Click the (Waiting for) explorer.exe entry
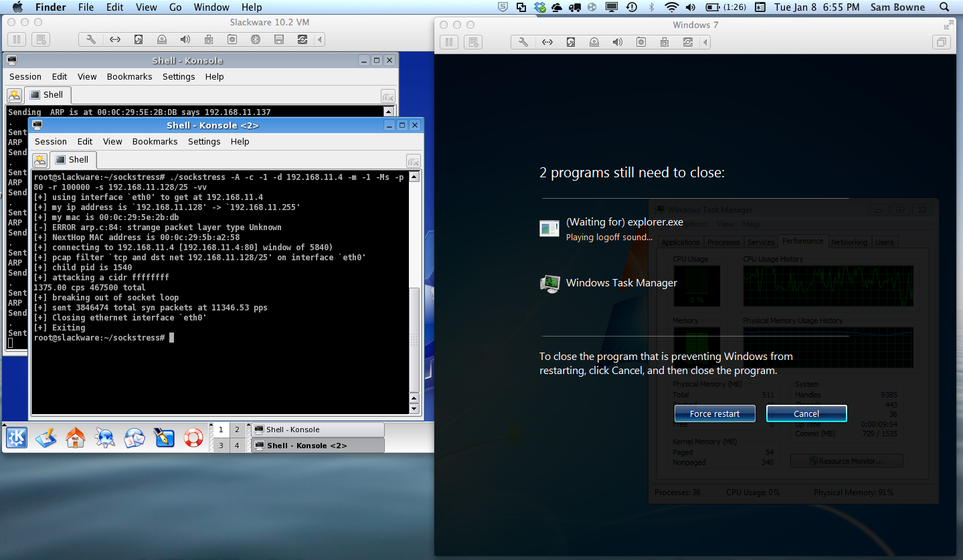Image resolution: width=963 pixels, height=560 pixels. (611, 228)
